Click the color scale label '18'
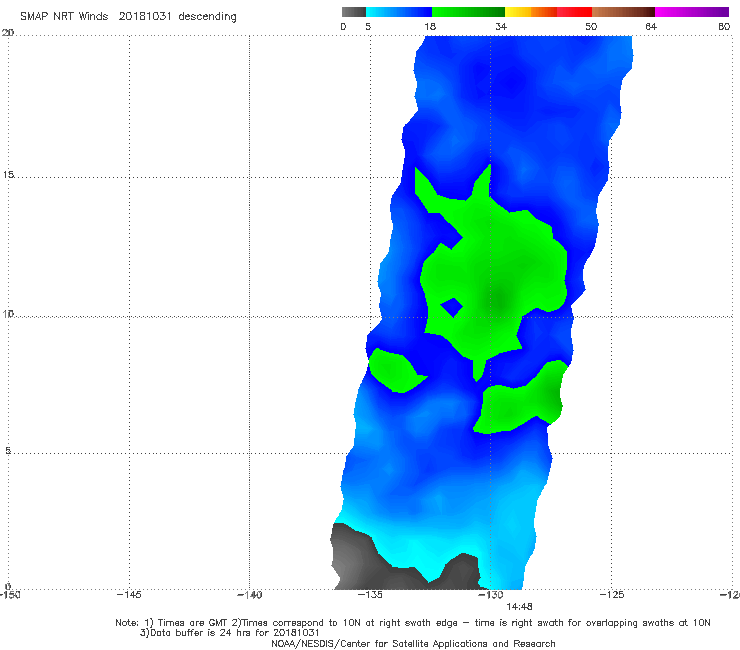Viewport: 740px width, 650px height. 430,27
